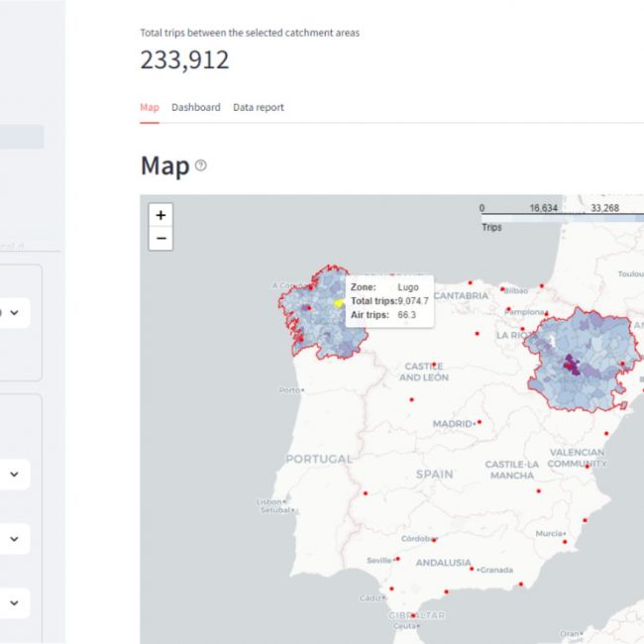Screen dimensions: 644x644
Task: Open the bottom-most sidebar dropdown
Action: point(14,602)
